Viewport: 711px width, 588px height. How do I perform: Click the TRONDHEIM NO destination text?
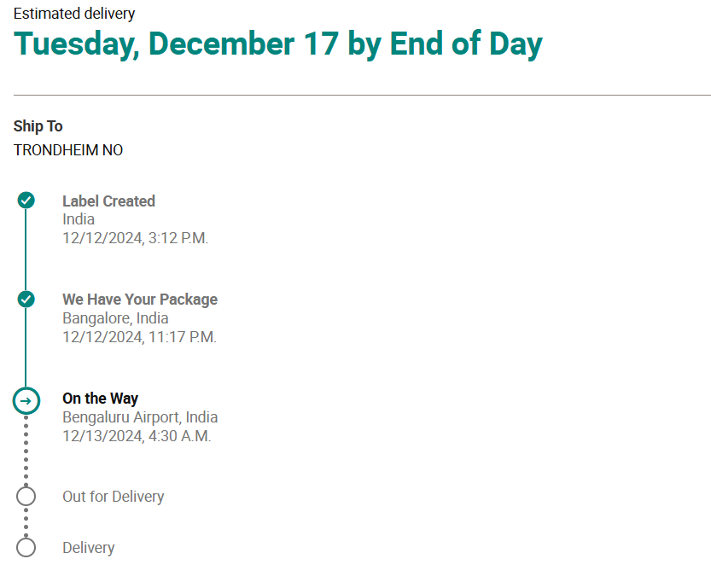pyautogui.click(x=68, y=150)
